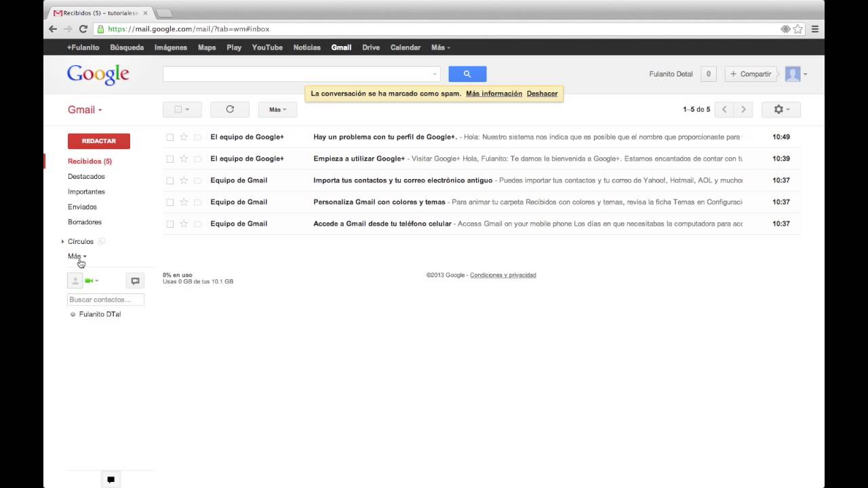
Task: Open the Enviados folder
Action: click(x=82, y=207)
